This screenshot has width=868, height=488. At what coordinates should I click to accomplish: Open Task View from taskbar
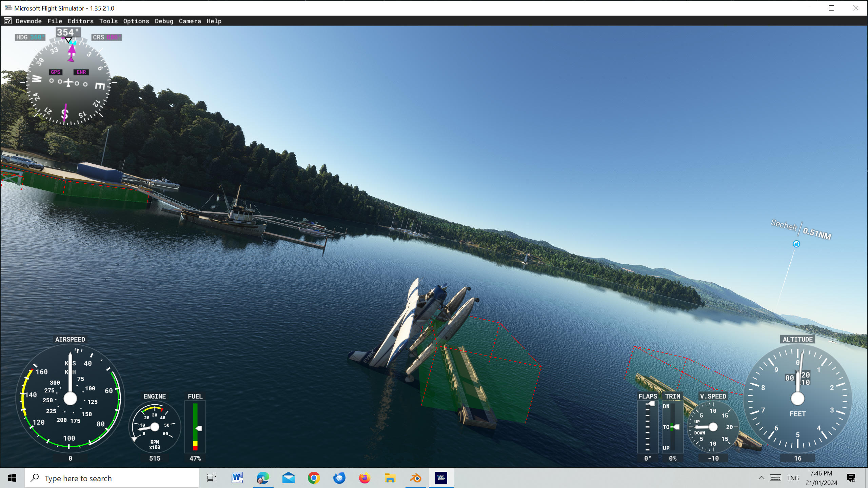coord(212,478)
